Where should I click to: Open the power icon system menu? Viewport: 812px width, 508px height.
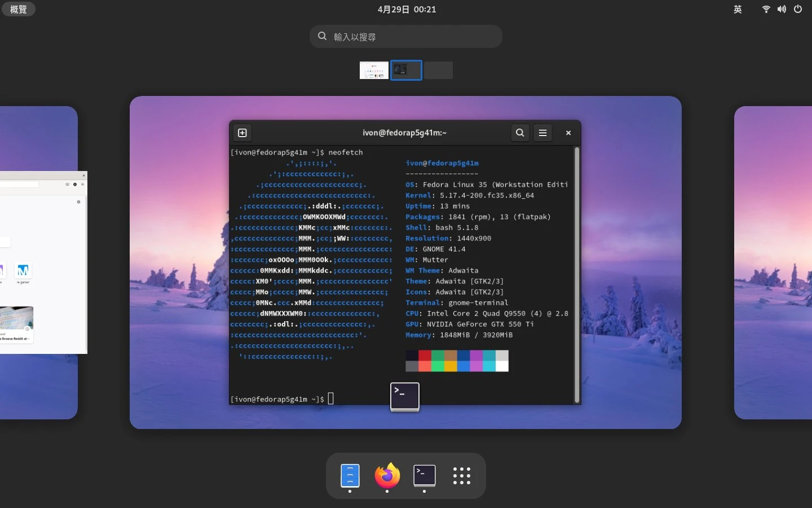pyautogui.click(x=798, y=9)
